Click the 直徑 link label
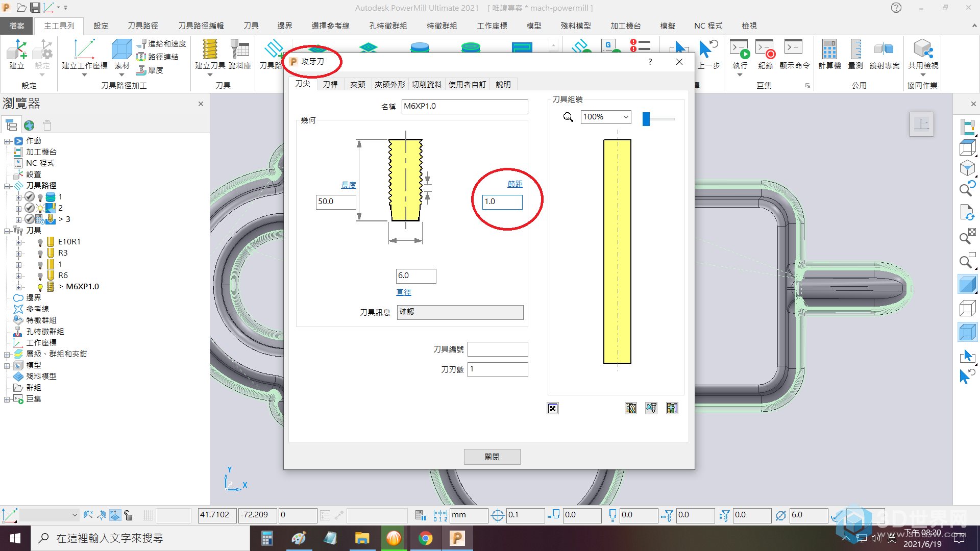980x551 pixels. point(404,292)
